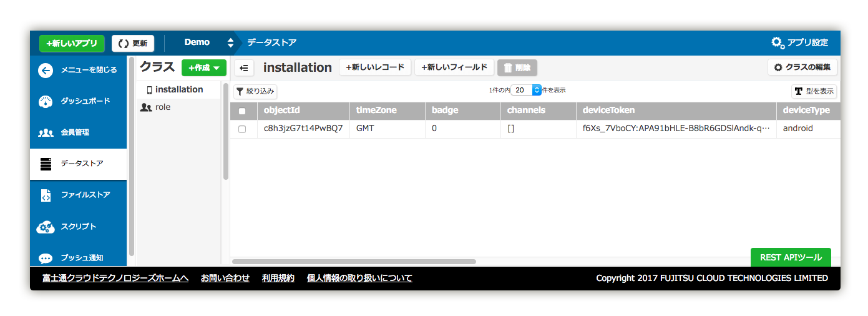Open ファイルストア file icon
The height and width of the screenshot is (316, 868).
[46, 195]
